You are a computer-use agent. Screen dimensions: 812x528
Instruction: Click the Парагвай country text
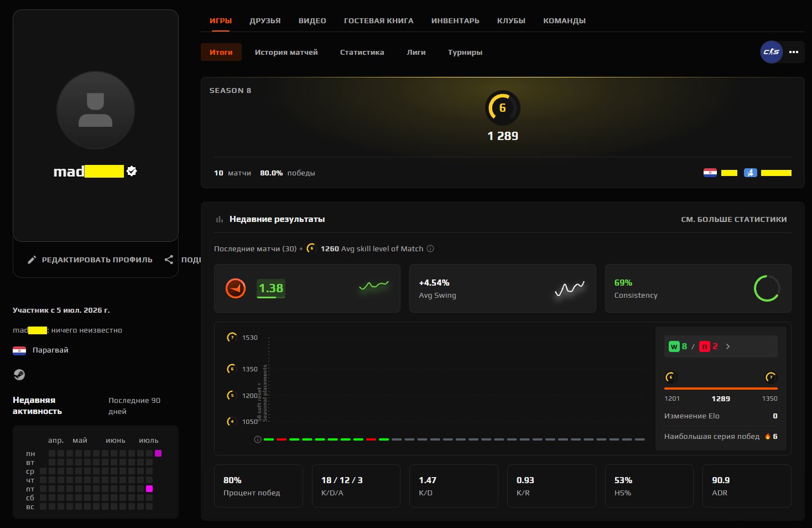(x=50, y=350)
